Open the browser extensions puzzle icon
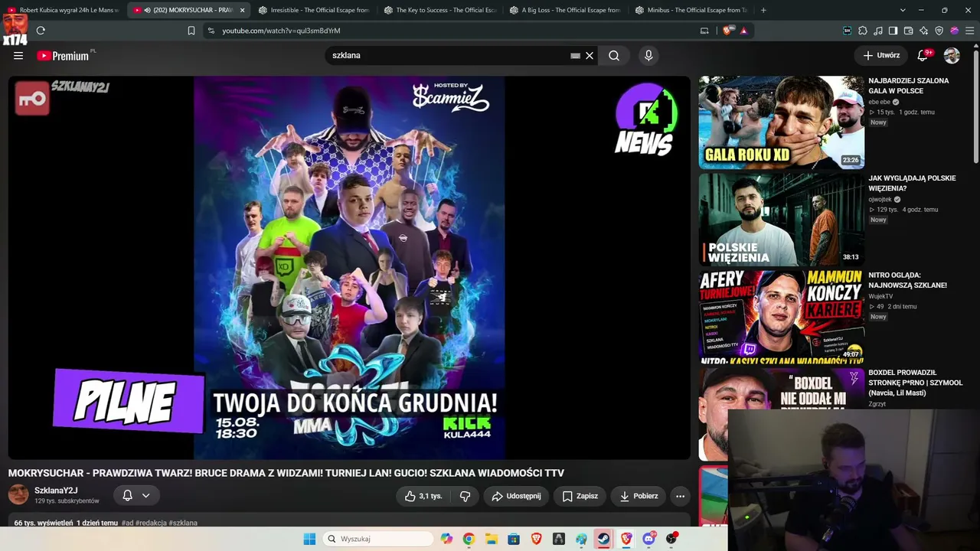 tap(863, 31)
